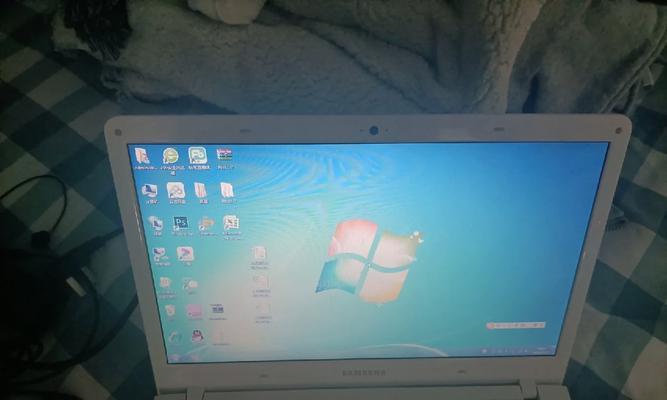
Task: Open the small blue-banner icon beside pink folder
Action: (x=217, y=310)
